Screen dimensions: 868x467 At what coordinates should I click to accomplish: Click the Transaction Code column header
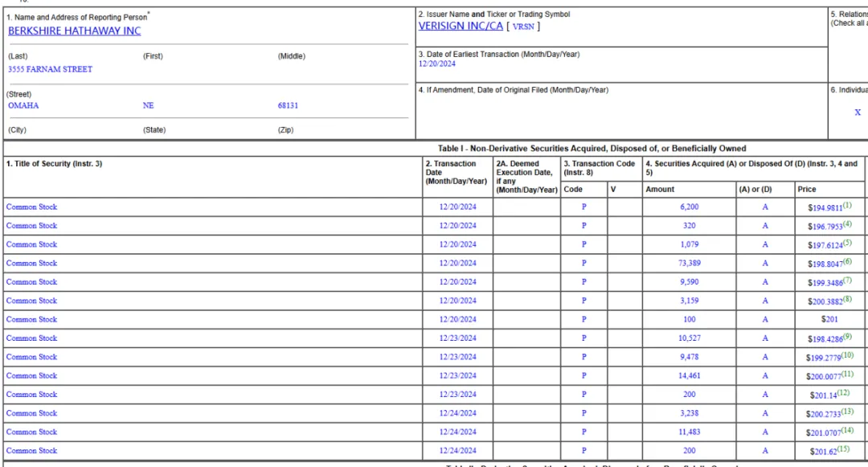pyautogui.click(x=599, y=168)
